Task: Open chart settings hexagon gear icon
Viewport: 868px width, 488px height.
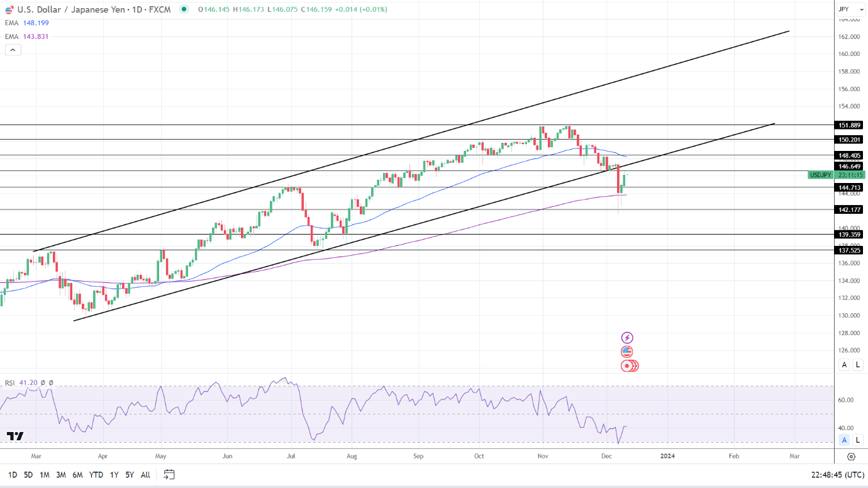Action: (851, 457)
